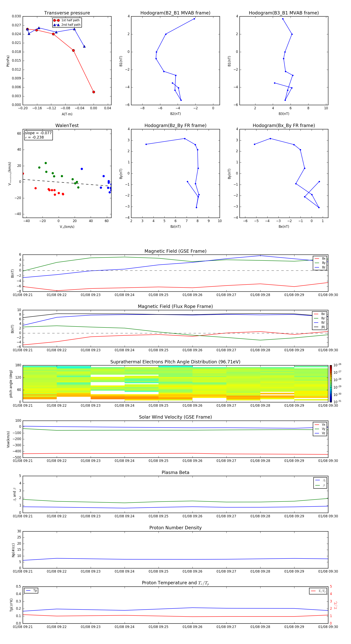The width and height of the screenshot is (351, 644).
Task: Click the 'Pt(nPa)' axis label
Action: coord(8,61)
